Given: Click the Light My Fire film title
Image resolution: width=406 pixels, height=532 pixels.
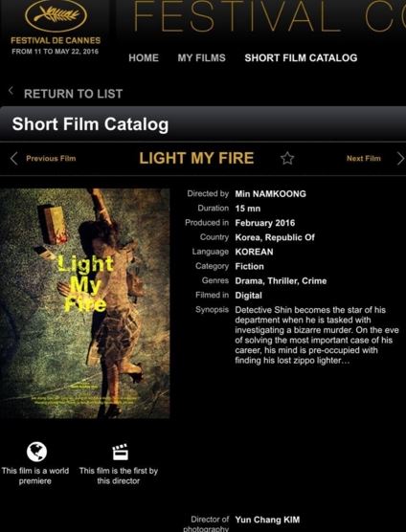Looking at the screenshot, I should (x=196, y=158).
